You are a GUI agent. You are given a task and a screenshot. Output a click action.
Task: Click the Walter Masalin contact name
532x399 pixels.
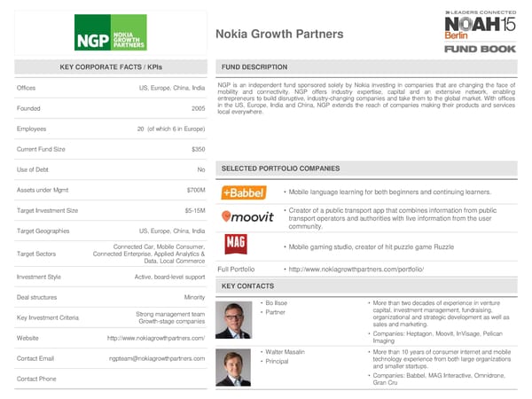[x=284, y=352]
